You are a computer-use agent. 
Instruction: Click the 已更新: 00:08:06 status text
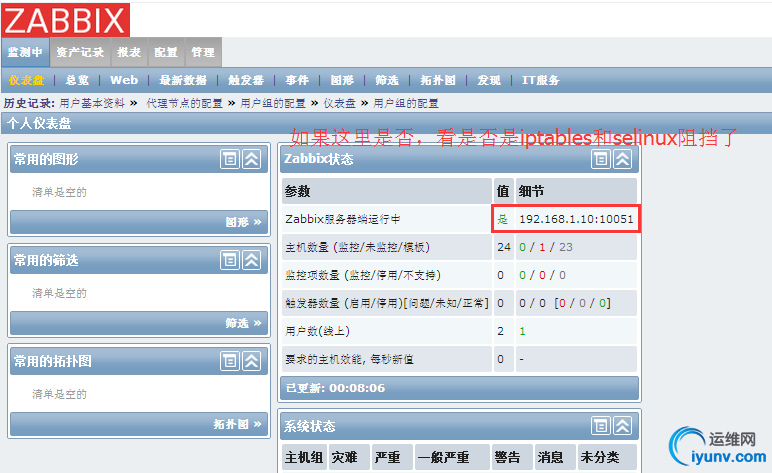coord(335,388)
